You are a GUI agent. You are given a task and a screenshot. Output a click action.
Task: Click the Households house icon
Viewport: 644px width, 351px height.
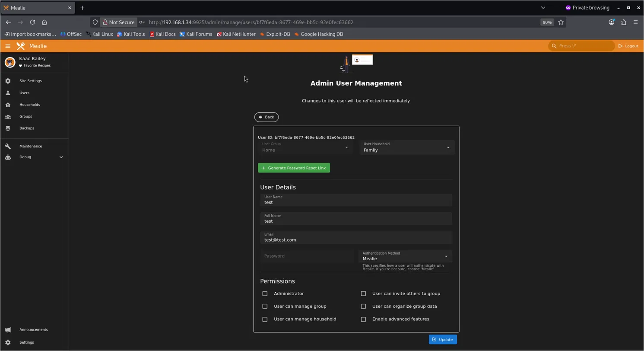pos(8,105)
